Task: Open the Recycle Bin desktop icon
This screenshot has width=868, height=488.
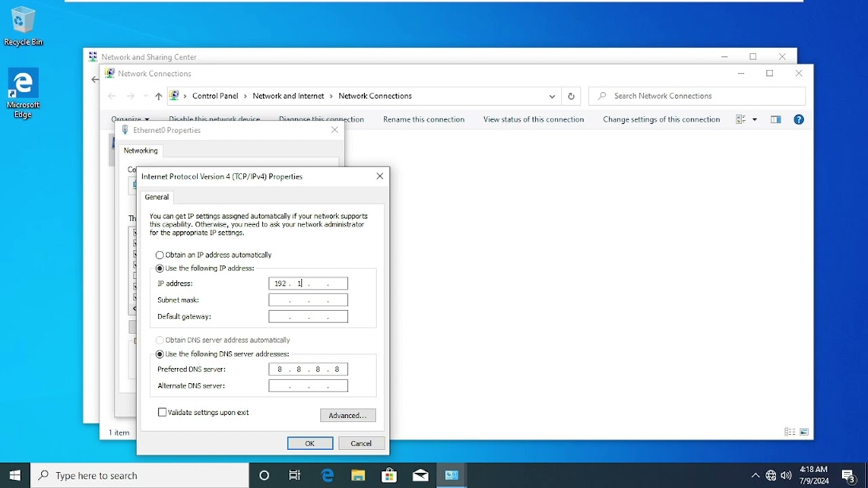Action: point(23,26)
